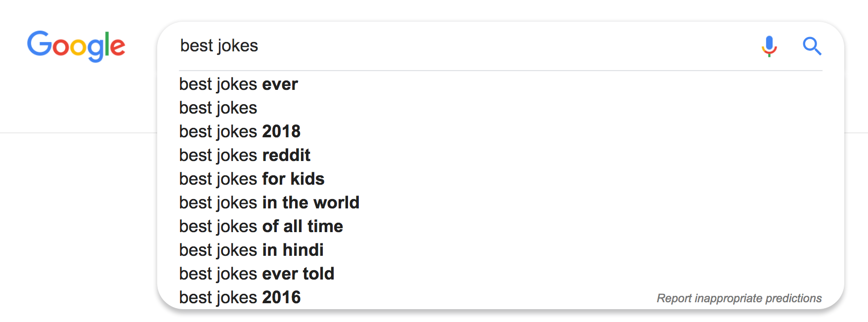Click the bold "2018" in suggestion list
The image size is (868, 322).
pos(281,131)
